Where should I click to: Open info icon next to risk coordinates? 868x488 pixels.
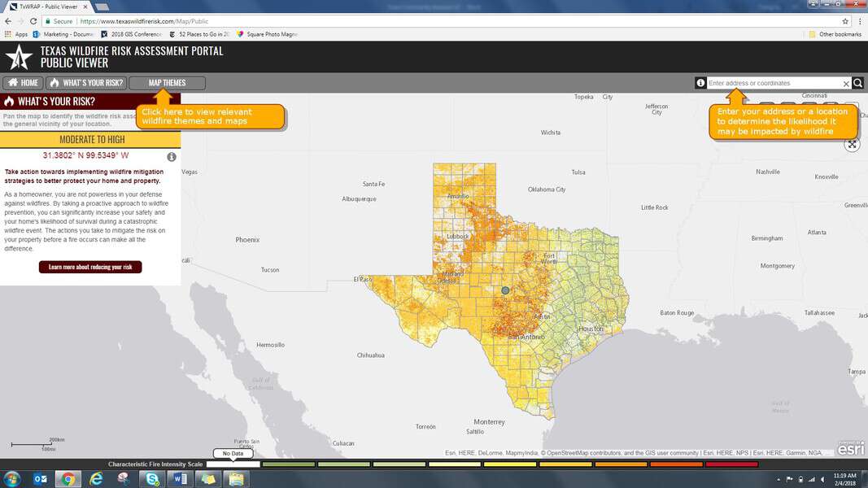click(172, 157)
